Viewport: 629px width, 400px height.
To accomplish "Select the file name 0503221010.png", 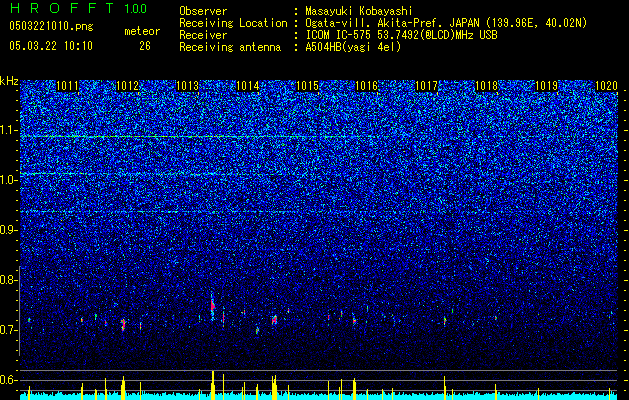I will click(x=51, y=26).
